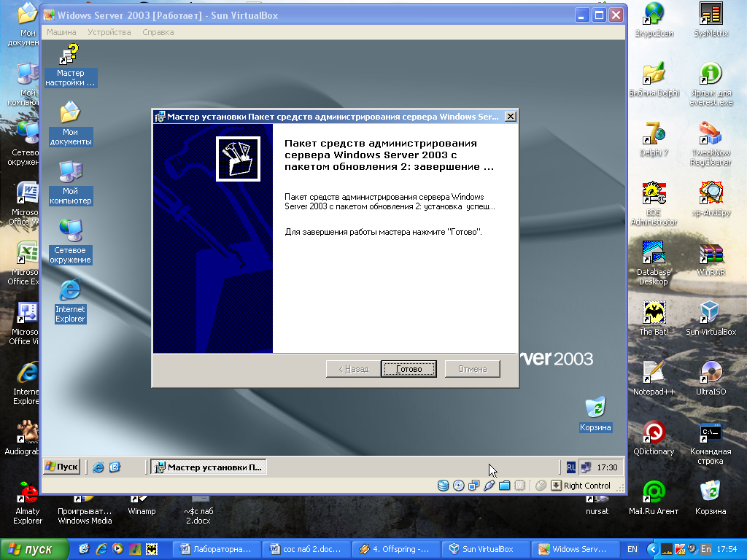Click the Готово button in the setup wizard
The height and width of the screenshot is (560, 747).
click(x=409, y=369)
